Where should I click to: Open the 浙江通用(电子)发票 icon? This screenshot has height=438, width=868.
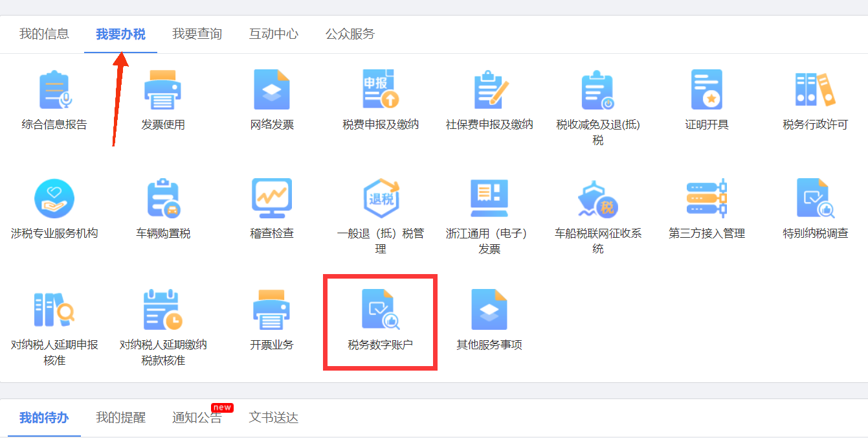490,199
